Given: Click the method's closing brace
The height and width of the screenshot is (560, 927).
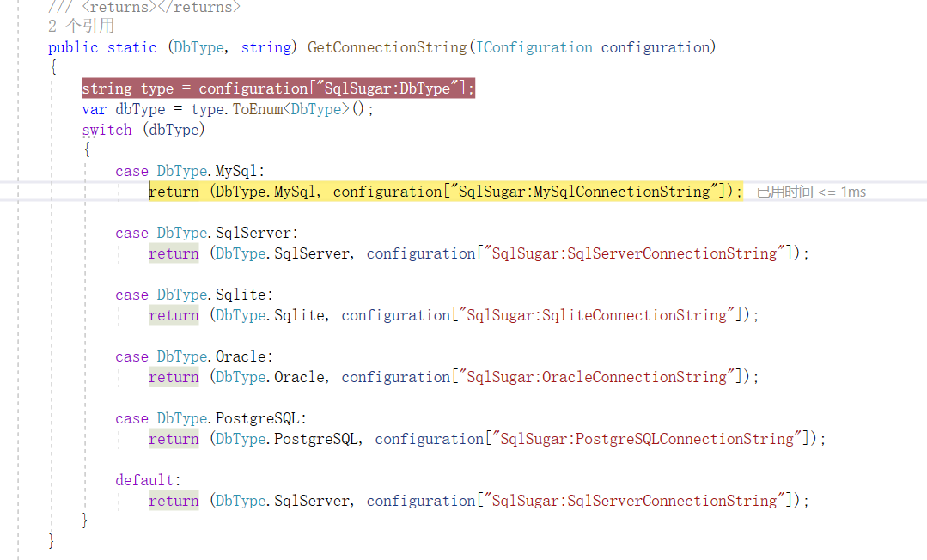Looking at the screenshot, I should (x=51, y=540).
